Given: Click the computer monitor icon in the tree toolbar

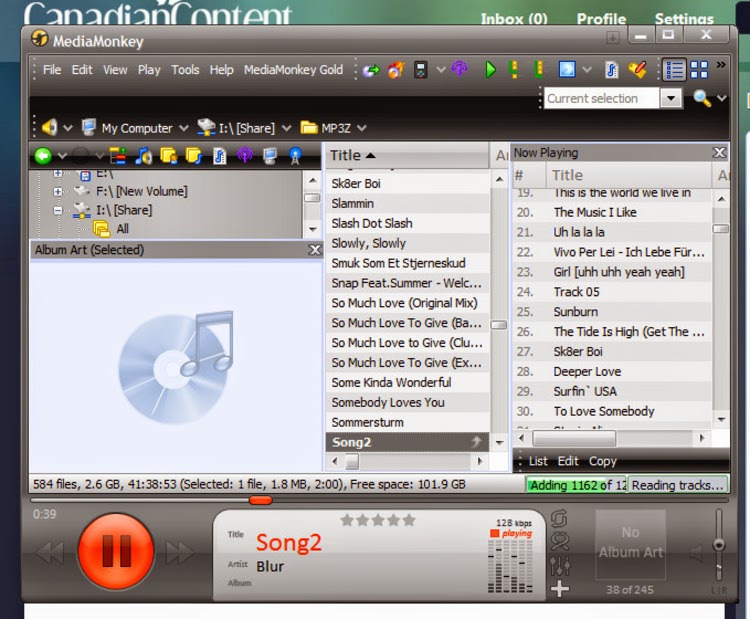Looking at the screenshot, I should [x=270, y=156].
